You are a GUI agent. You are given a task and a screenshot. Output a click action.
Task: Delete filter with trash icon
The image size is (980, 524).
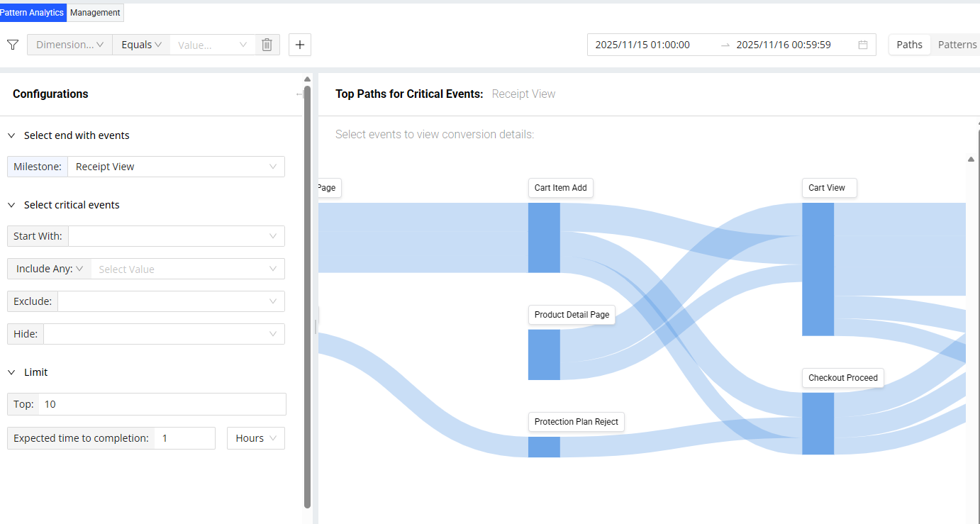tap(267, 45)
